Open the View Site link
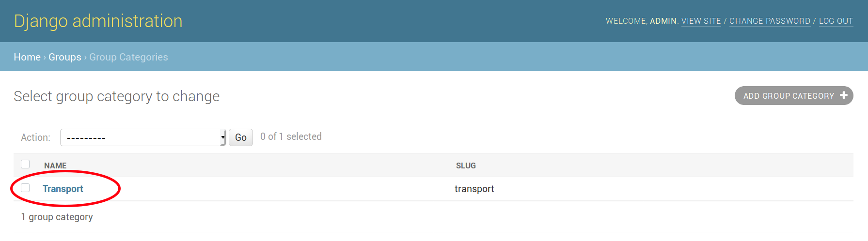Image resolution: width=868 pixels, height=241 pixels. point(701,21)
